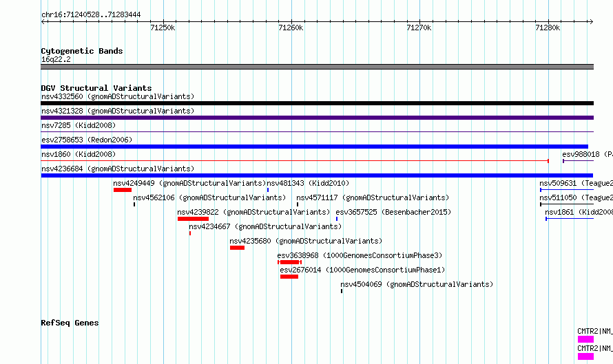This screenshot has height=364, width=613.
Task: Click the esv3638968 red variant block
Action: [290, 262]
